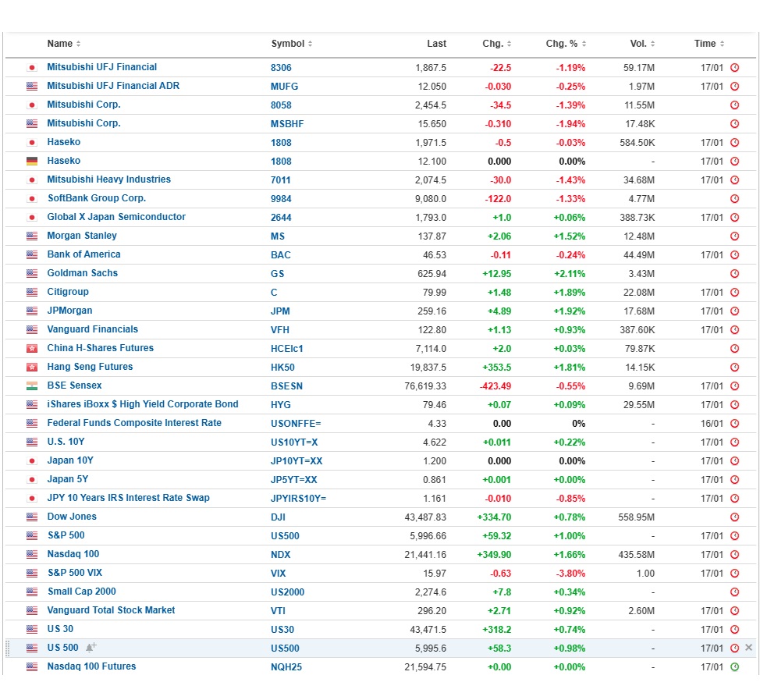Viewport: 760px width, 700px height.
Task: Sort the table by Symbol column
Action: click(x=291, y=44)
